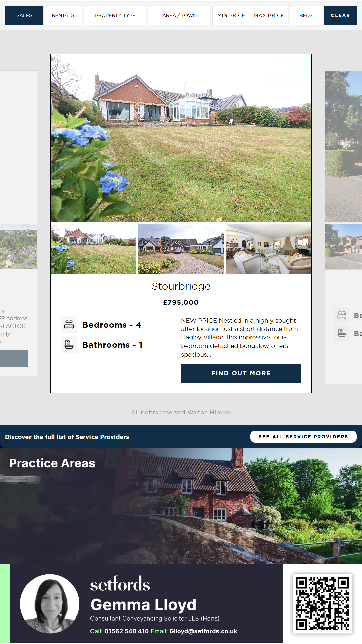This screenshot has height=644, width=362.
Task: Click Gemma Lloyd's round profile photo
Action: point(50,604)
